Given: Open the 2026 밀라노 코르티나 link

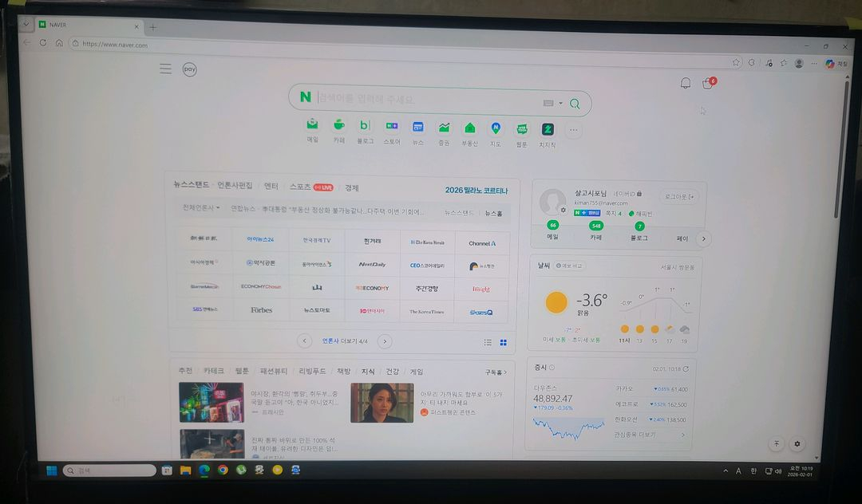Looking at the screenshot, I should 476,191.
